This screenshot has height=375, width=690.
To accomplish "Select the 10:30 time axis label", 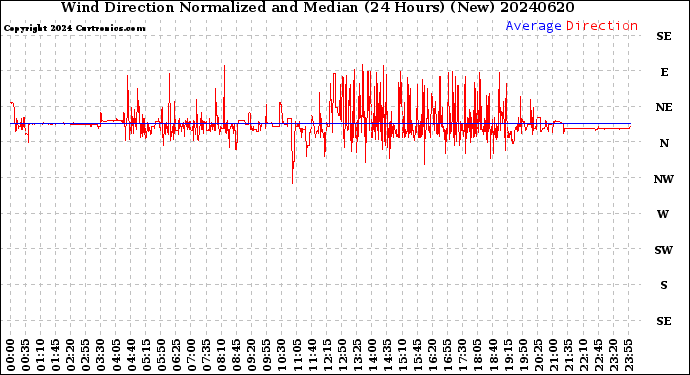I will (282, 355).
